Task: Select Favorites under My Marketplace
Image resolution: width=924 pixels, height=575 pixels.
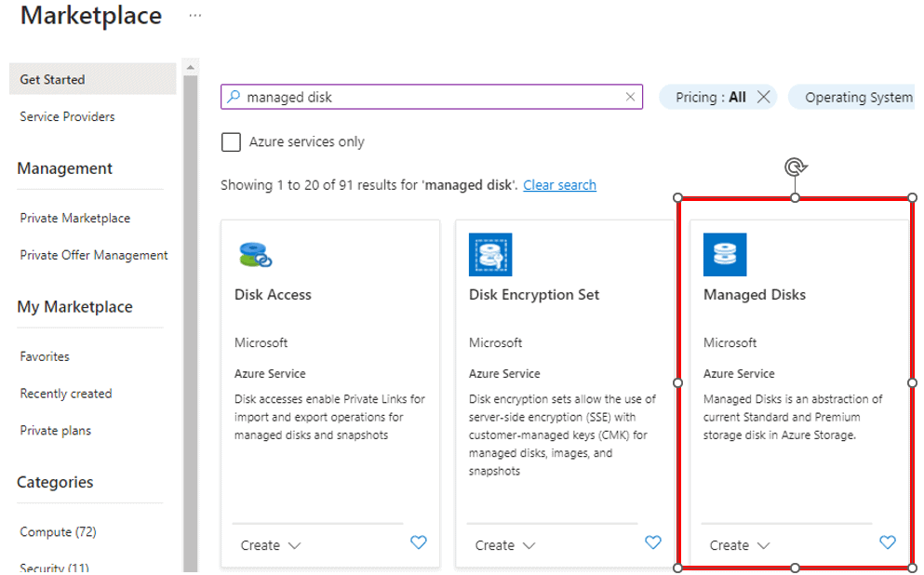Action: point(45,356)
